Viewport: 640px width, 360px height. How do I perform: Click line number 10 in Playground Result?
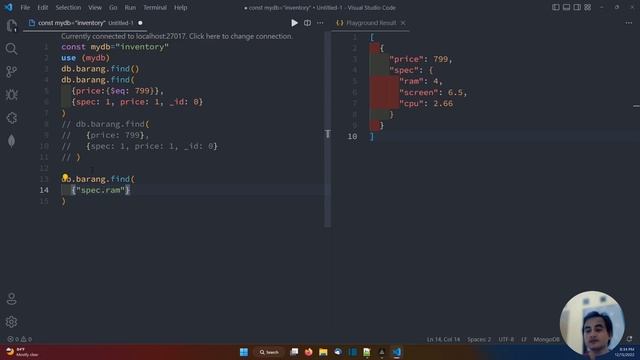[352, 136]
